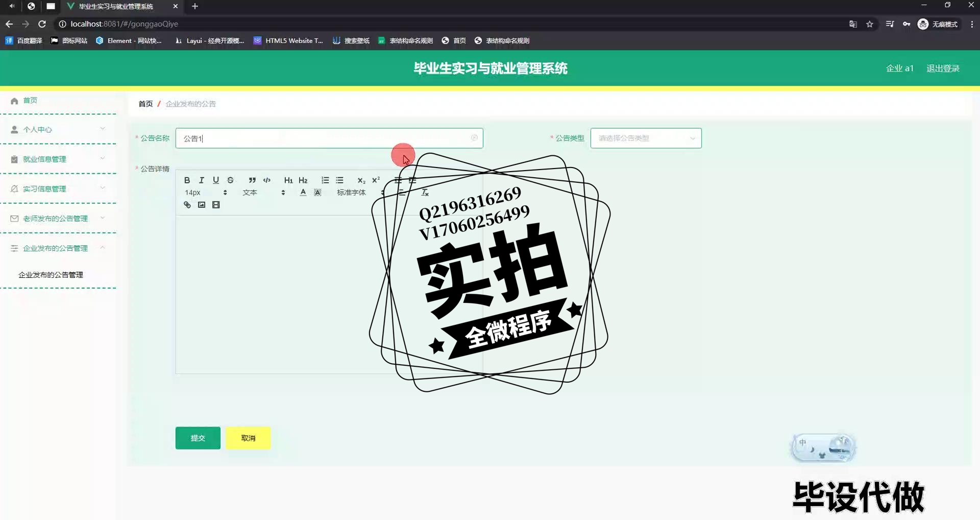Insert a hyperlink in the editor
This screenshot has height=520, width=980.
187,205
